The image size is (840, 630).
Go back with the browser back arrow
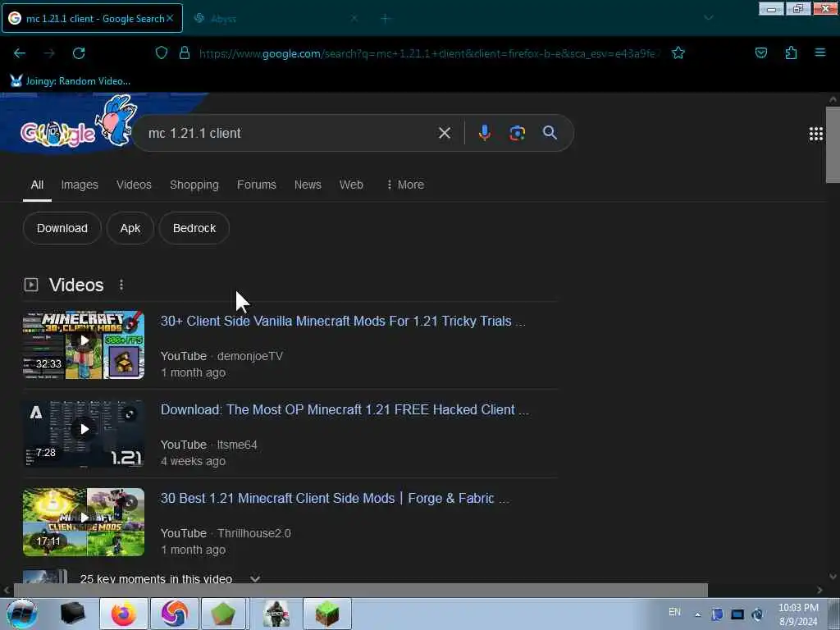20,53
